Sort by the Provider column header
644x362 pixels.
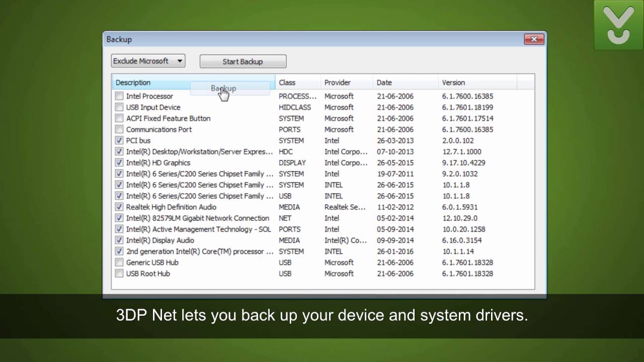[x=347, y=82]
